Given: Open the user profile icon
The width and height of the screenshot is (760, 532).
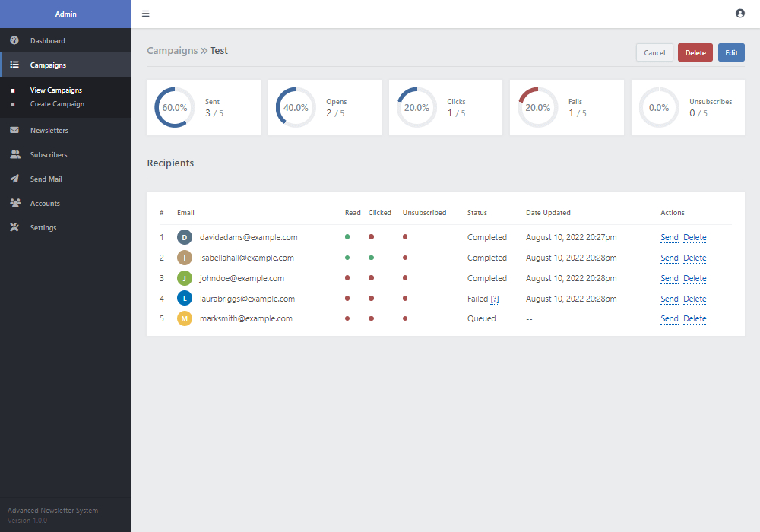Looking at the screenshot, I should click(739, 14).
